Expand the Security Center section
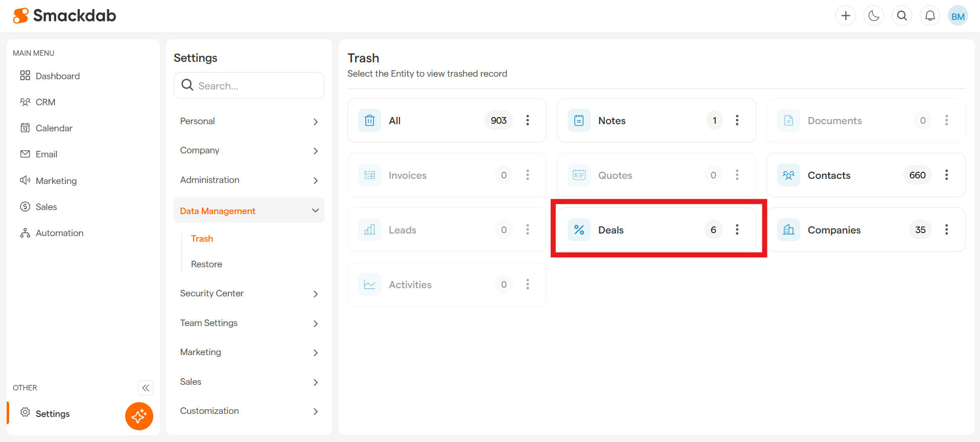This screenshot has width=980, height=442. click(x=249, y=293)
